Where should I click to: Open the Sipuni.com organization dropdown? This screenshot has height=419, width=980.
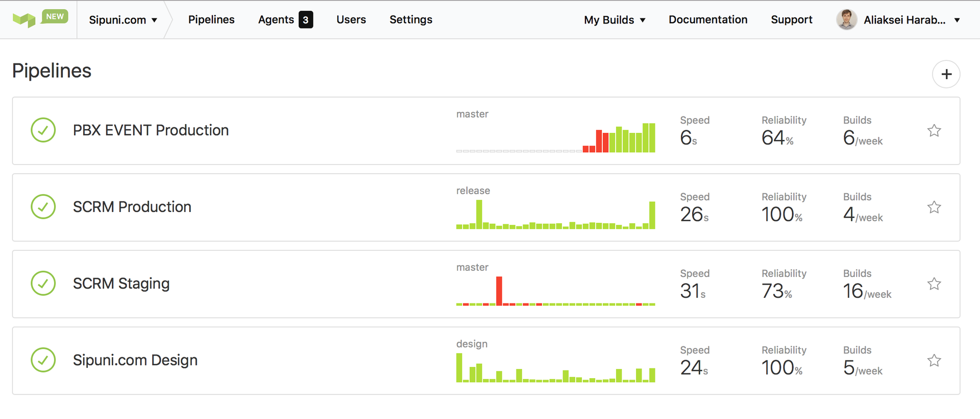point(123,20)
